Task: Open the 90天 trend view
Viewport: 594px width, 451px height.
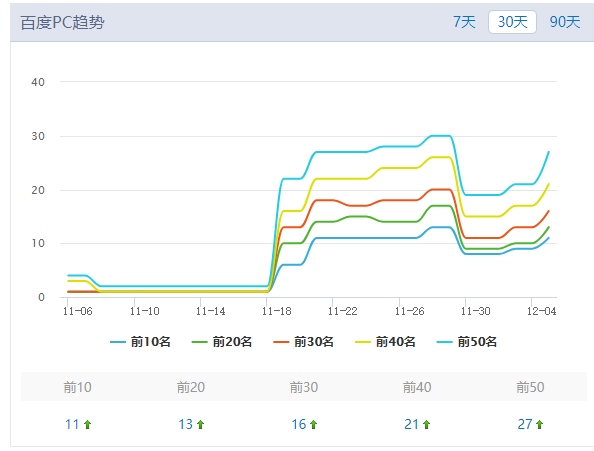Action: tap(564, 22)
